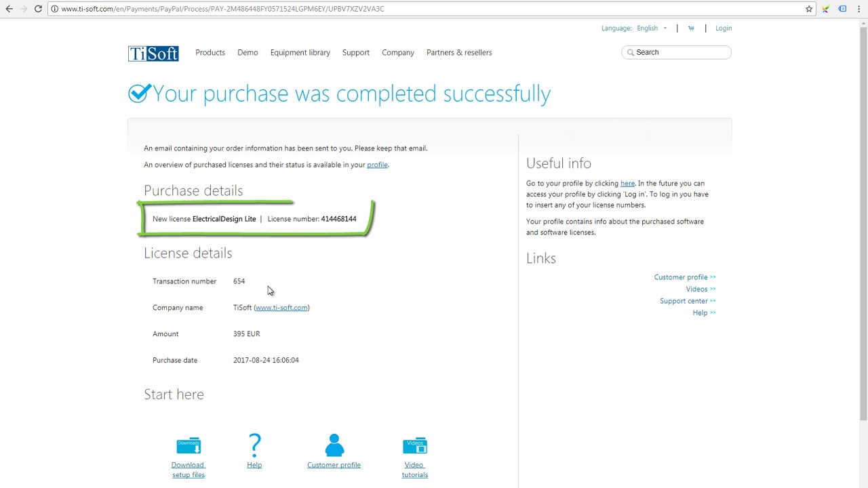Click Download setup files text link
The width and height of the screenshot is (868, 488).
coord(188,470)
